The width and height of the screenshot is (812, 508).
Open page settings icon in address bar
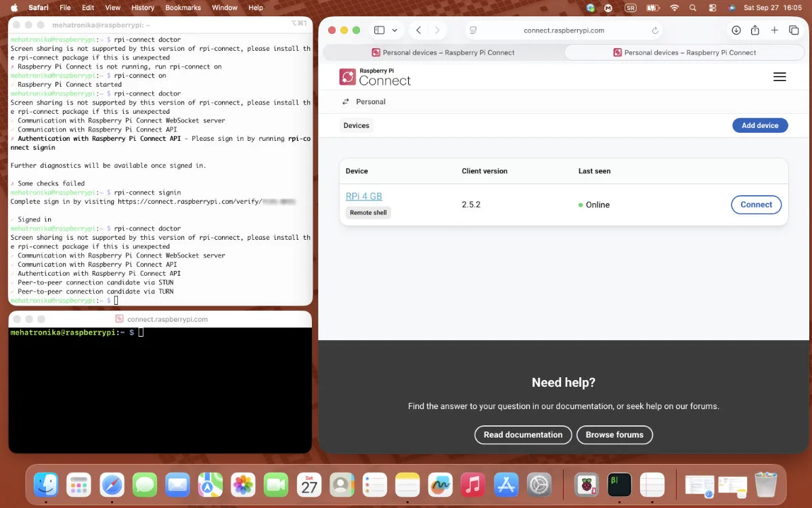click(474, 30)
